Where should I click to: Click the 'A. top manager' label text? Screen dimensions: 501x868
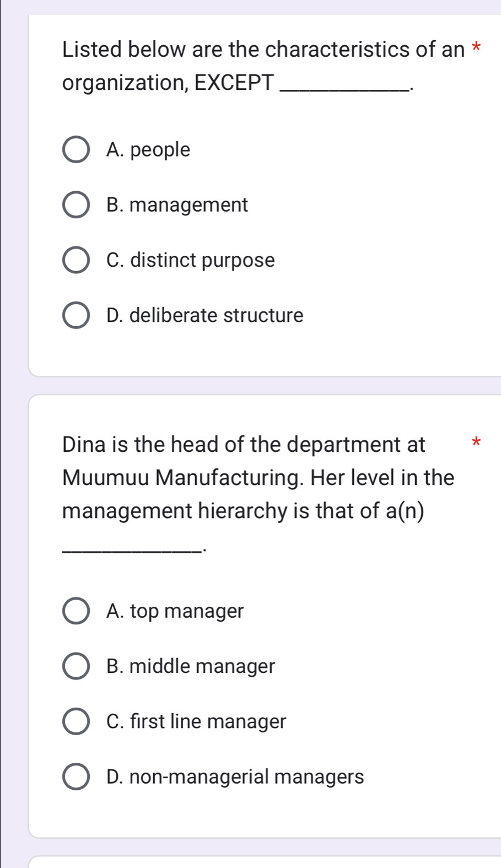coord(175,611)
